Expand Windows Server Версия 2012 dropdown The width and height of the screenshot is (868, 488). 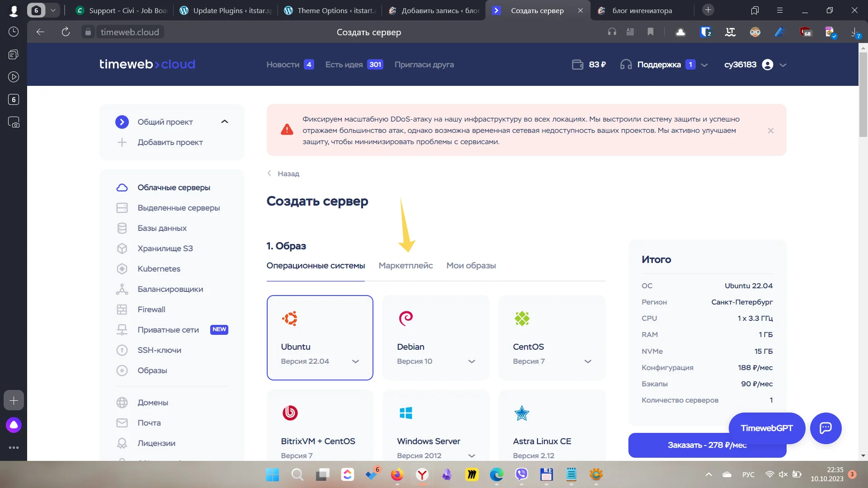[472, 456]
